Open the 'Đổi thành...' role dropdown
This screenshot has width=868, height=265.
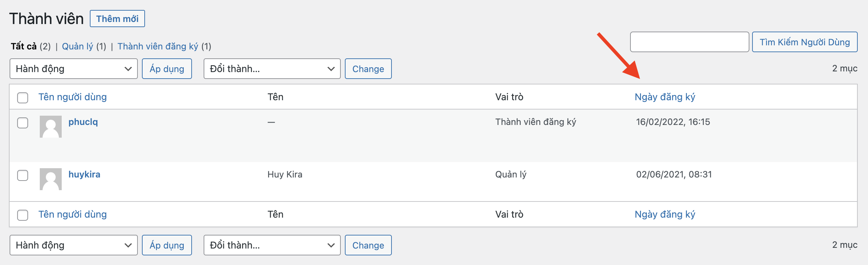(x=271, y=69)
